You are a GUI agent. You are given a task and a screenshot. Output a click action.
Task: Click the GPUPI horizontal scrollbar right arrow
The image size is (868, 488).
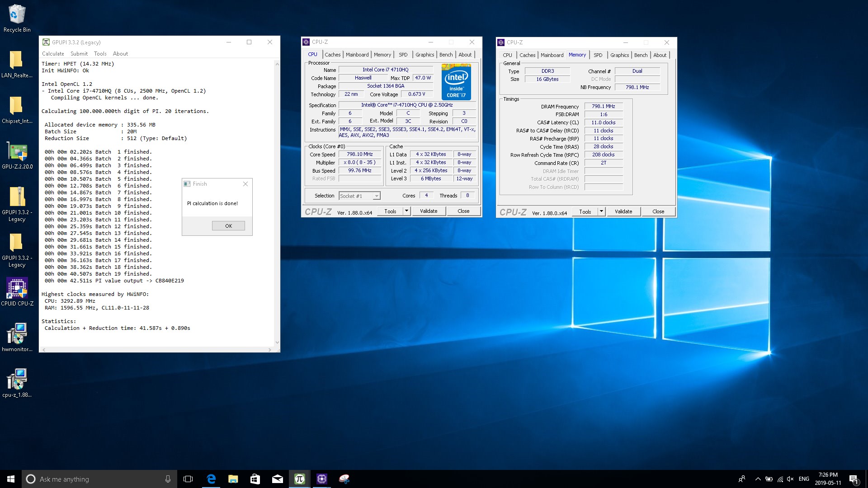pyautogui.click(x=270, y=350)
